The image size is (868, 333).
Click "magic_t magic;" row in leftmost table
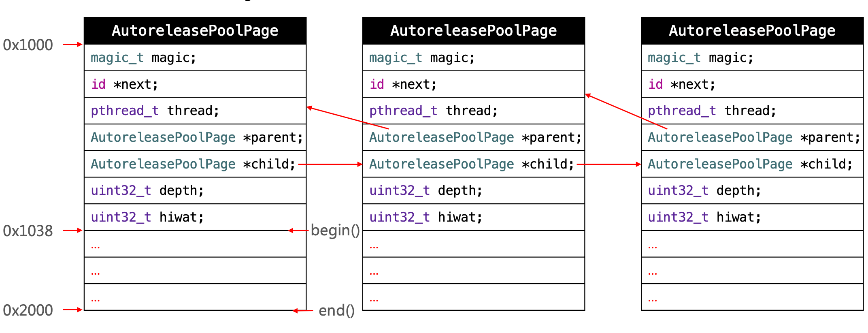click(195, 58)
